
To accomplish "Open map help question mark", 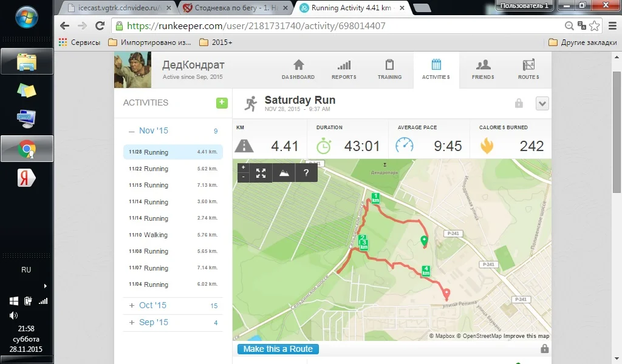I will point(306,173).
